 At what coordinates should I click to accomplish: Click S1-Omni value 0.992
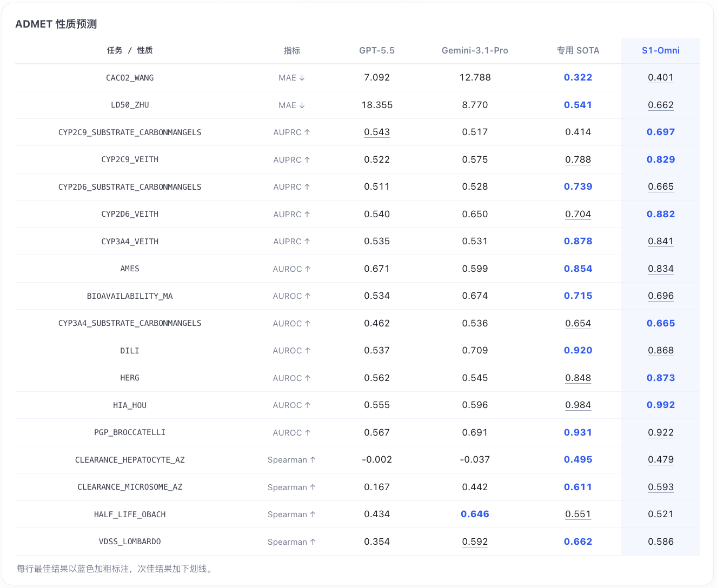[661, 405]
